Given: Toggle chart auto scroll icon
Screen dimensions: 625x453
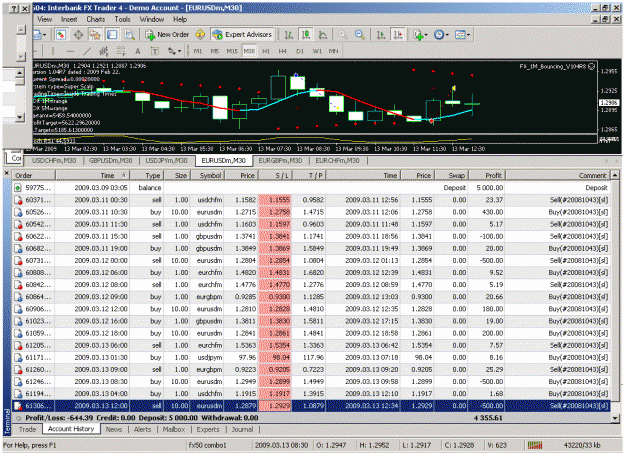Looking at the screenshot, I should click(x=381, y=35).
